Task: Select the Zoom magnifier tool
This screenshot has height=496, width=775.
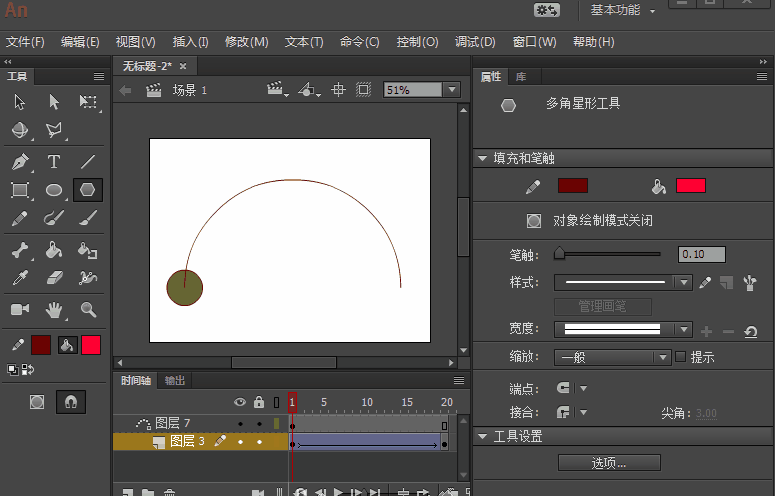Action: [x=88, y=309]
